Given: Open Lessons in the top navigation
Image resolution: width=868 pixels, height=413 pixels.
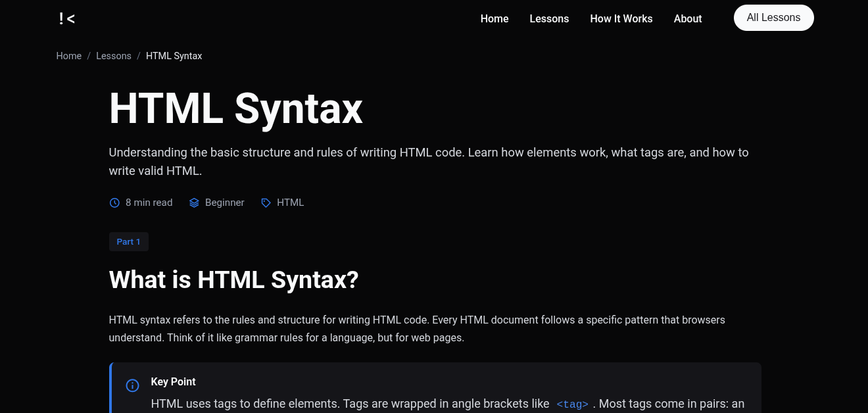Looking at the screenshot, I should click(x=549, y=19).
